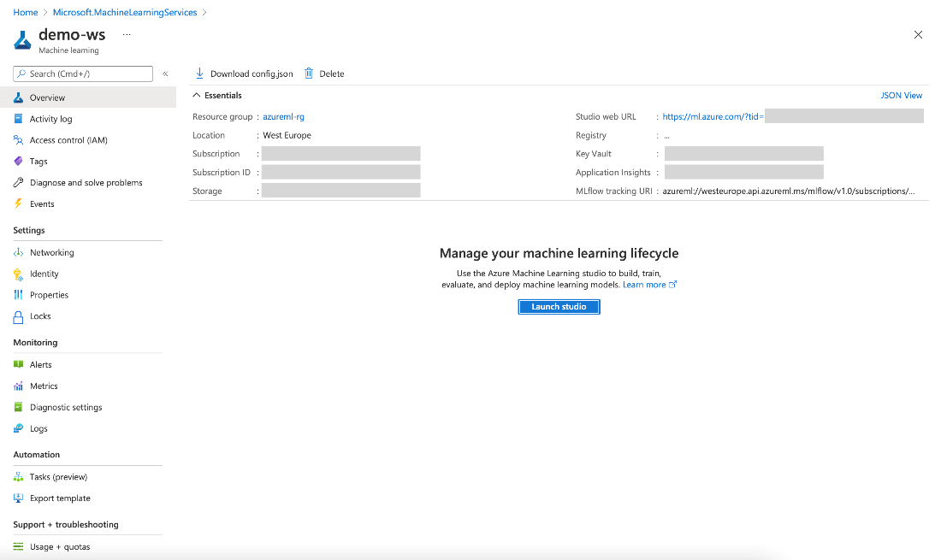The image size is (941, 560).
Task: Click the Activity log icon
Action: click(x=19, y=119)
